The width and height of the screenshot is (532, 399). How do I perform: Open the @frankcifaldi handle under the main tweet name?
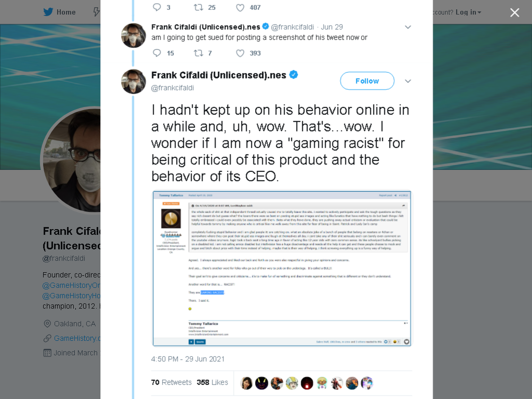click(x=172, y=88)
